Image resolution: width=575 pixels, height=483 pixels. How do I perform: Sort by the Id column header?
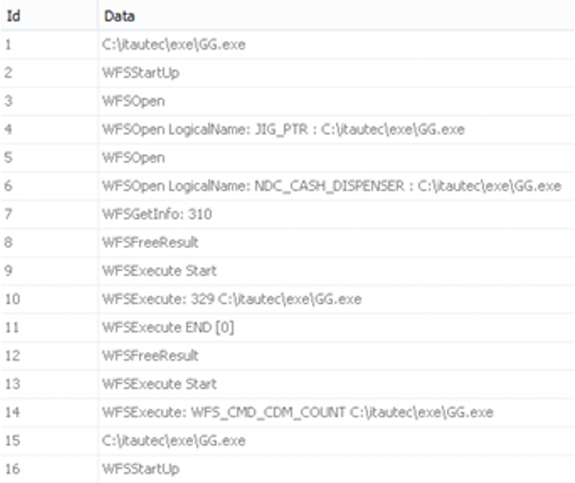click(49, 16)
